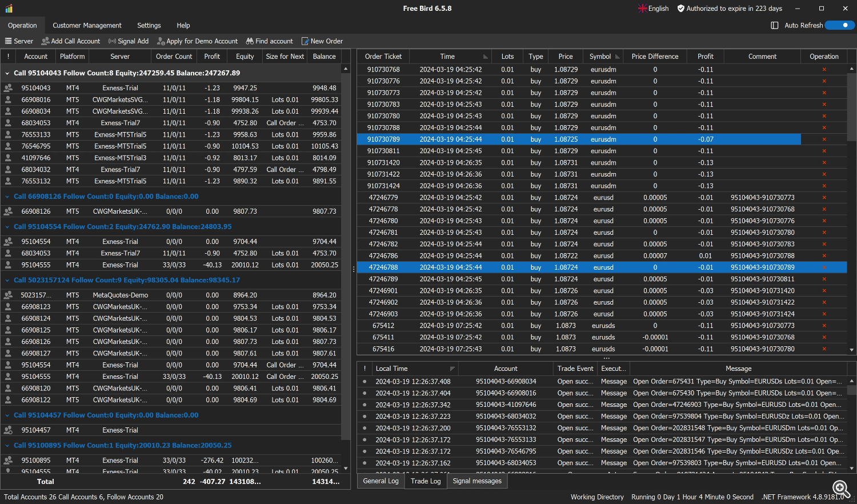Click the user icon beside account 66908016
This screenshot has height=504, width=857.
8,99
